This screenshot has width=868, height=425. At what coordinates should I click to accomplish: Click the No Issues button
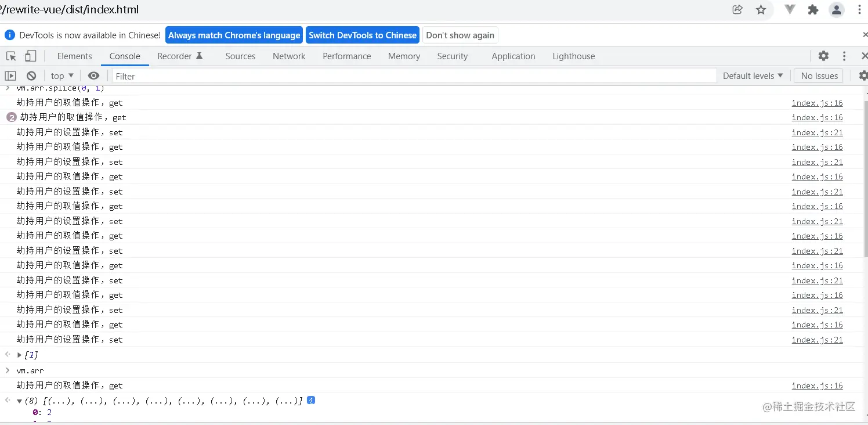(x=819, y=75)
